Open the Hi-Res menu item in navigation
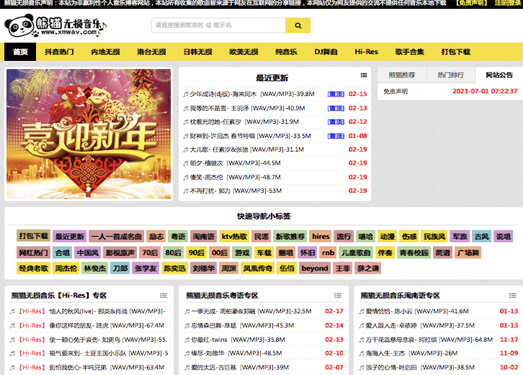523x375 pixels. pyautogui.click(x=366, y=52)
